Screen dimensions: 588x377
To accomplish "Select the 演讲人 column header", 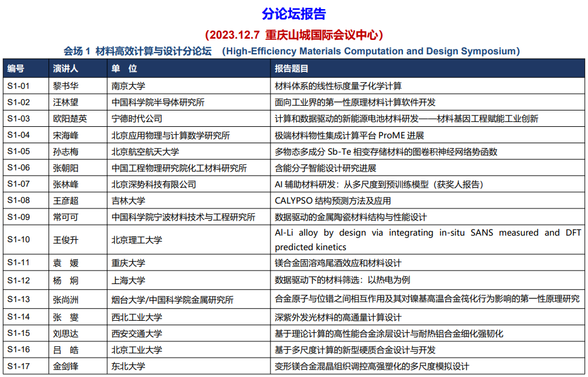I will click(x=65, y=69).
